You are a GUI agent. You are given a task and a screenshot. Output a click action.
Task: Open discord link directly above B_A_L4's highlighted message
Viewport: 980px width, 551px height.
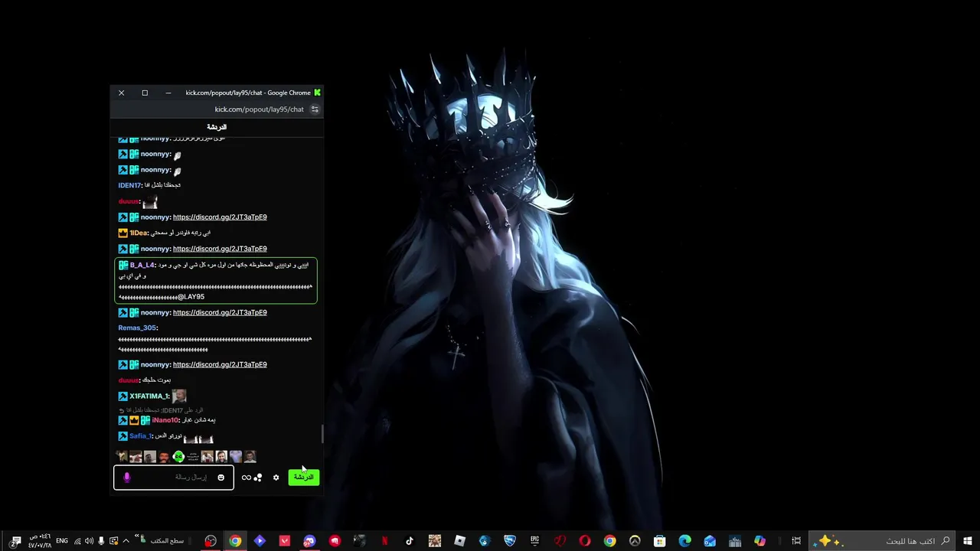click(x=220, y=249)
